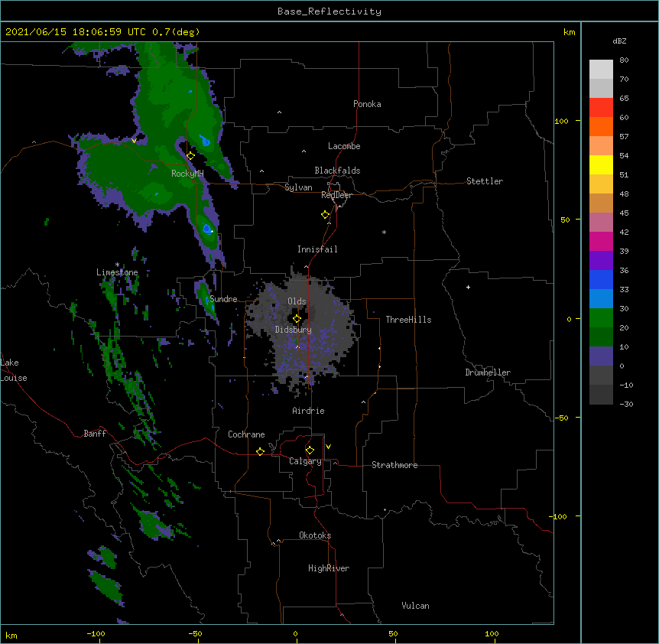Click the yellow diamond marker near RockyMH
Image resolution: width=659 pixels, height=644 pixels.
(190, 156)
